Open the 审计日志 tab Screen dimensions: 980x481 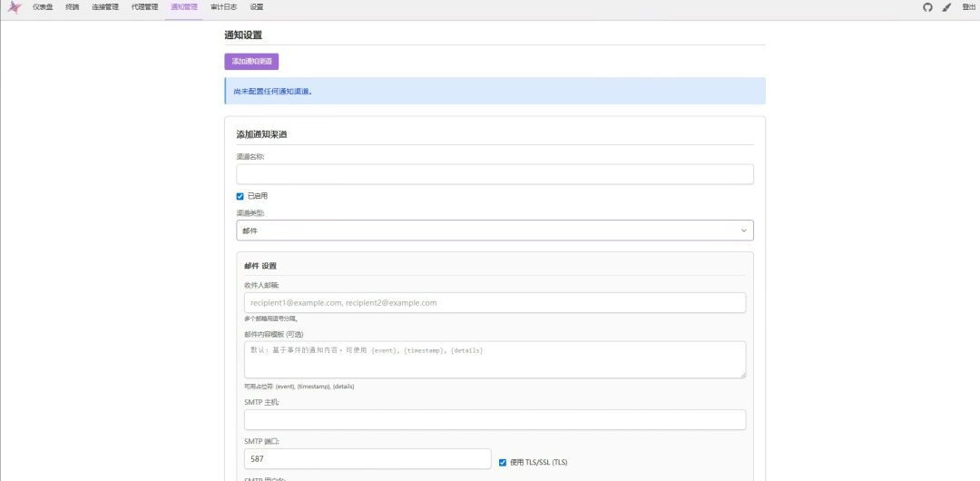(x=223, y=7)
